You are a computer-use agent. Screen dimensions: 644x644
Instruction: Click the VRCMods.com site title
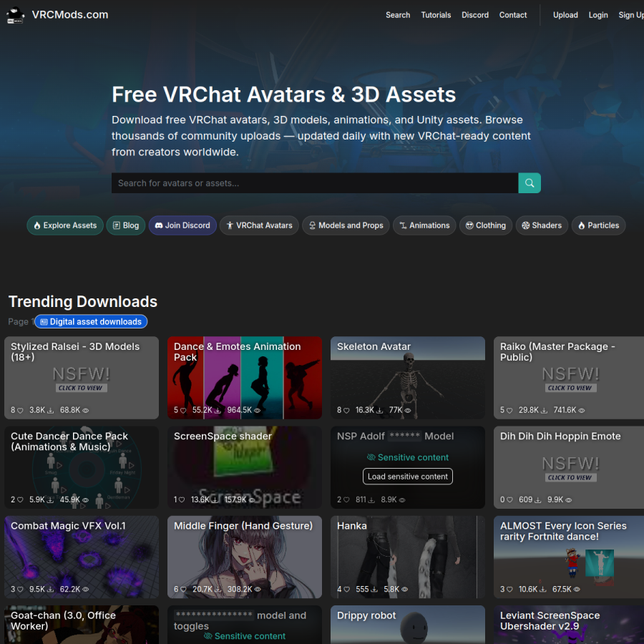pos(70,15)
